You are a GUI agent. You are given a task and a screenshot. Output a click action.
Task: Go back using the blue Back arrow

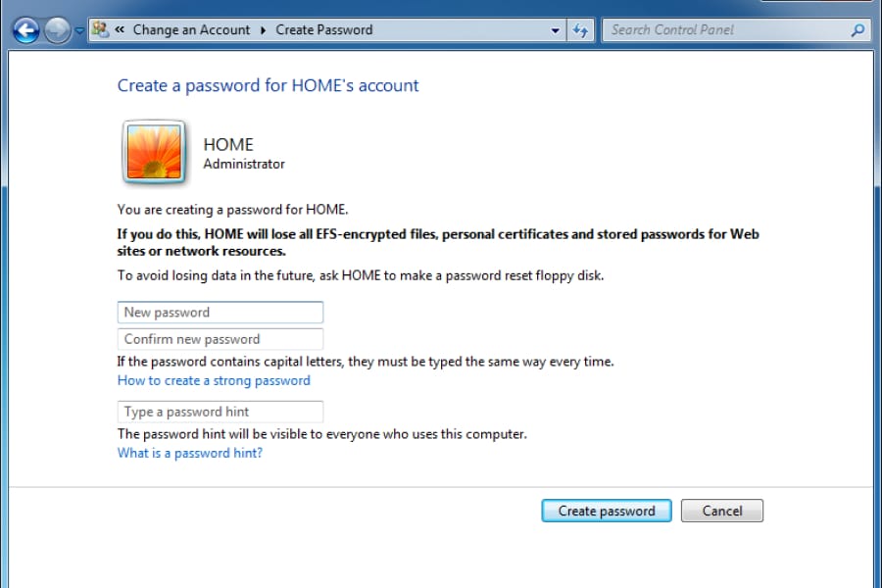coord(25,30)
